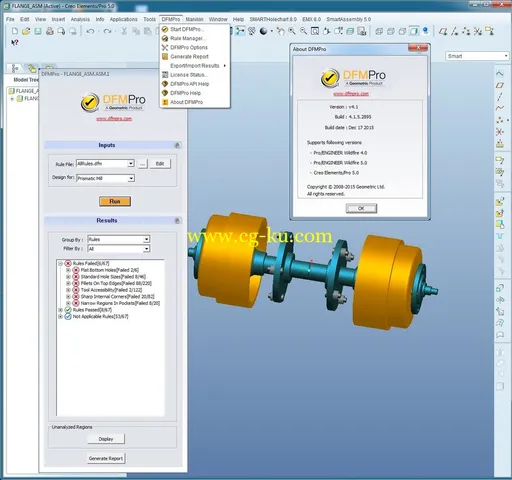Image resolution: width=512 pixels, height=480 pixels.
Task: Collapse the Inputs section toggle
Action: pyautogui.click(x=177, y=145)
